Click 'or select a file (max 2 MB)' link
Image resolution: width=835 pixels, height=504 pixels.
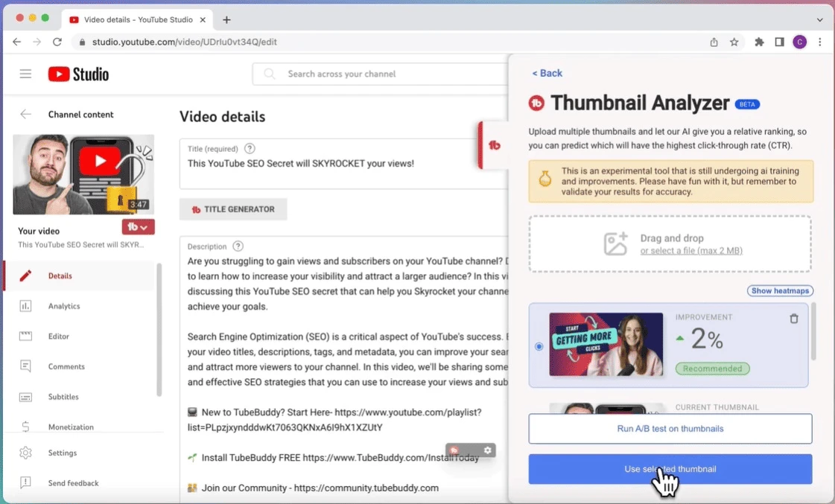pyautogui.click(x=691, y=251)
